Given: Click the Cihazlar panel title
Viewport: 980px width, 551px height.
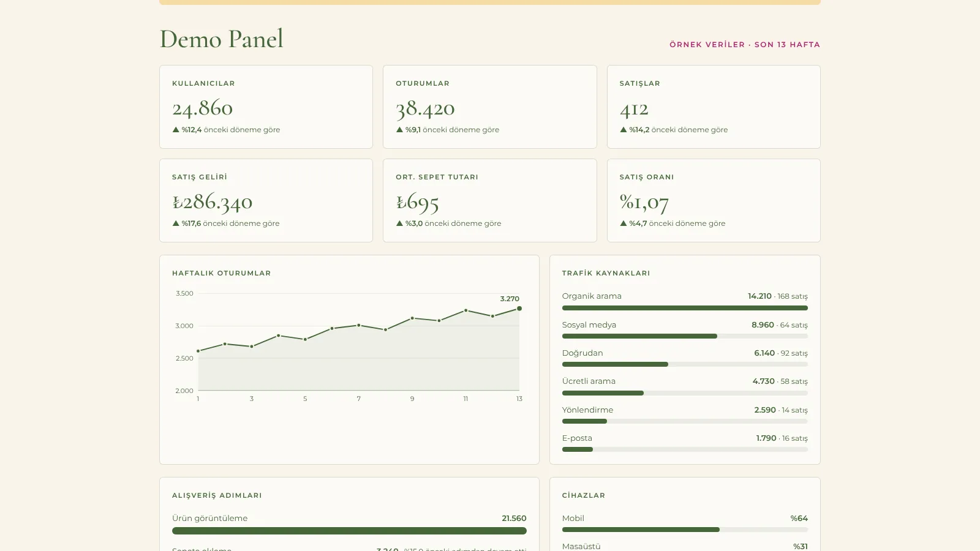Looking at the screenshot, I should pyautogui.click(x=584, y=495).
